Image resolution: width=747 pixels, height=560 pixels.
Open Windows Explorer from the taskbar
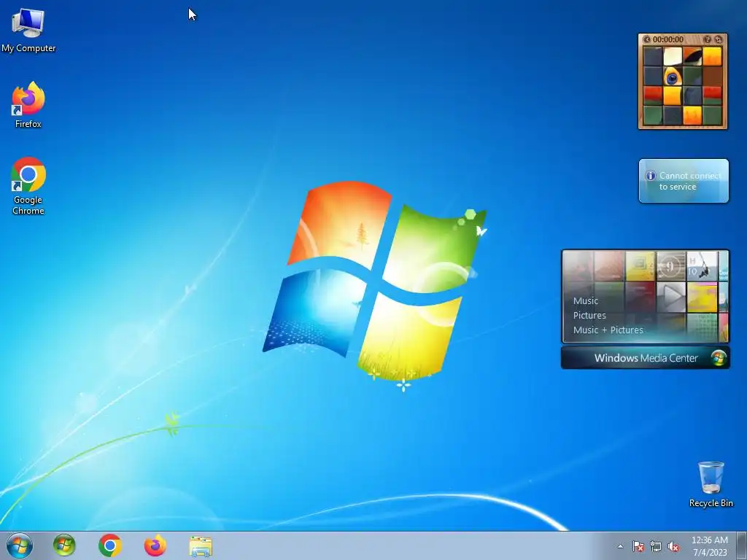(201, 546)
